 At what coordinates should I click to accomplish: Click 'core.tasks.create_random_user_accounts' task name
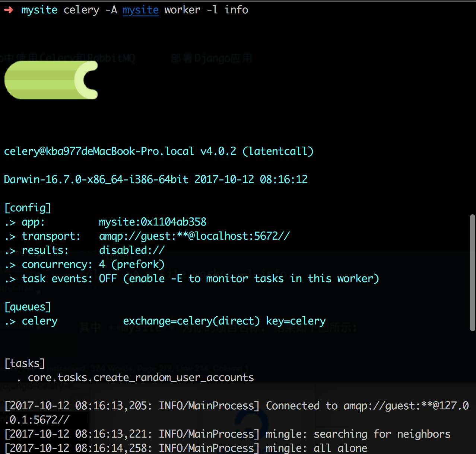141,377
